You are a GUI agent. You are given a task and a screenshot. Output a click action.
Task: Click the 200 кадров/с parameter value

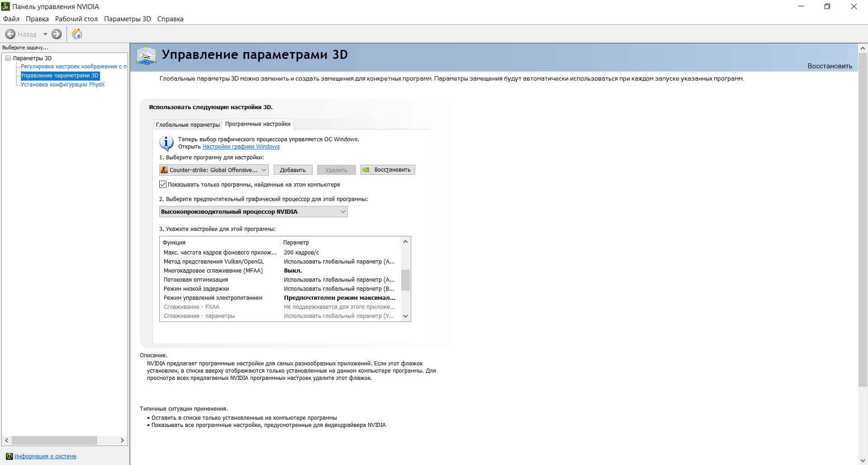tap(302, 253)
